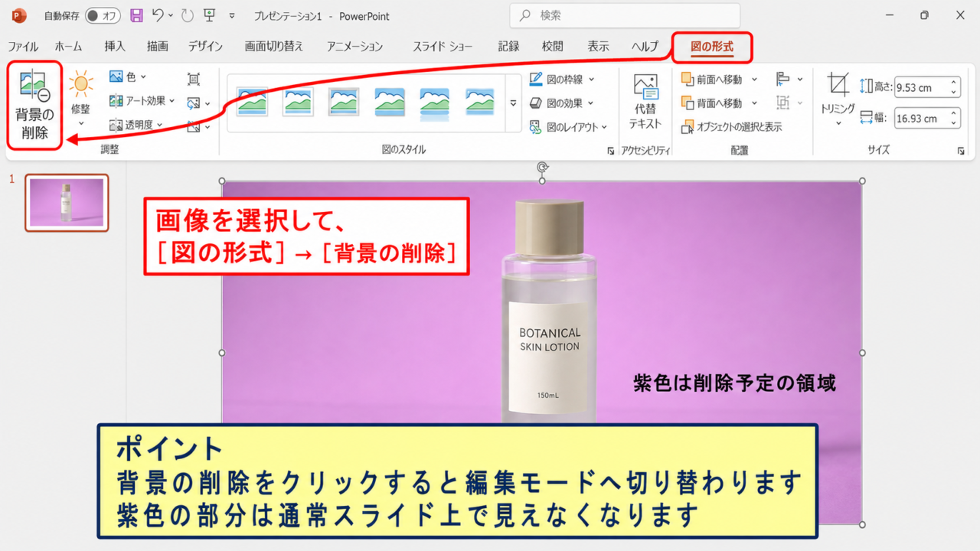Switch to the デザイン tab
The width and height of the screenshot is (980, 551).
tap(206, 47)
